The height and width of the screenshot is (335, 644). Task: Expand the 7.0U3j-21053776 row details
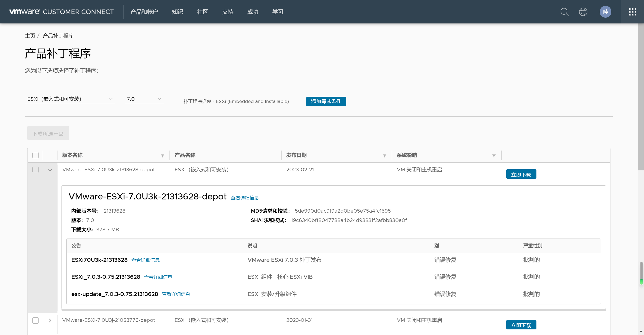tap(50, 320)
